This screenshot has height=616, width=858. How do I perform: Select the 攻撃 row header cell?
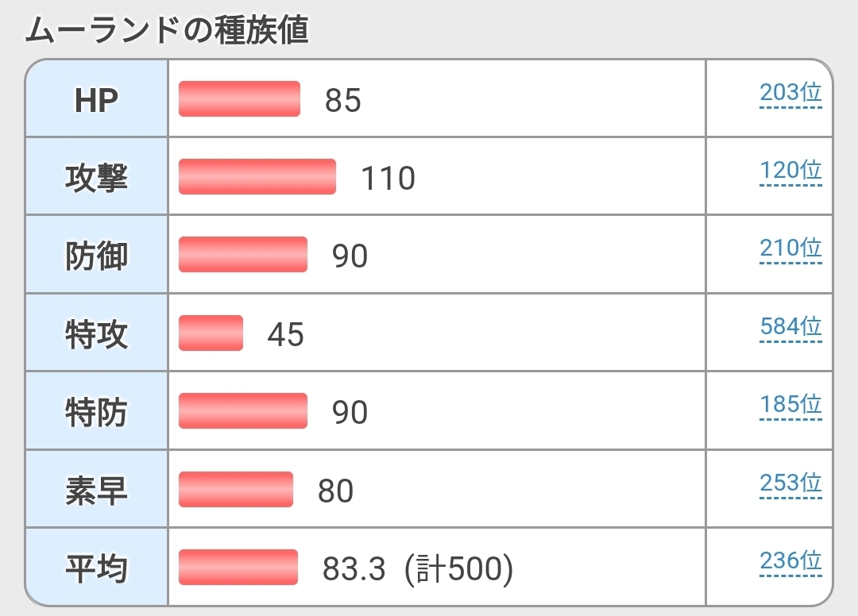96,177
